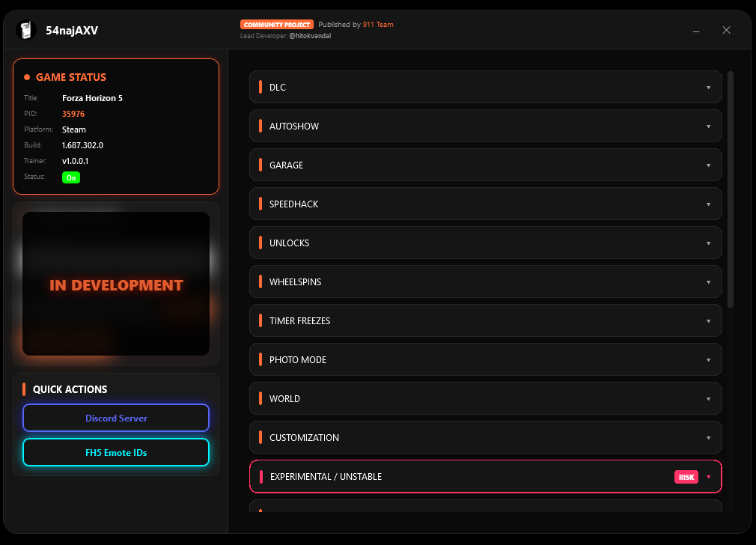756x545 pixels.
Task: Click the trainer app logo icon
Action: 26,30
